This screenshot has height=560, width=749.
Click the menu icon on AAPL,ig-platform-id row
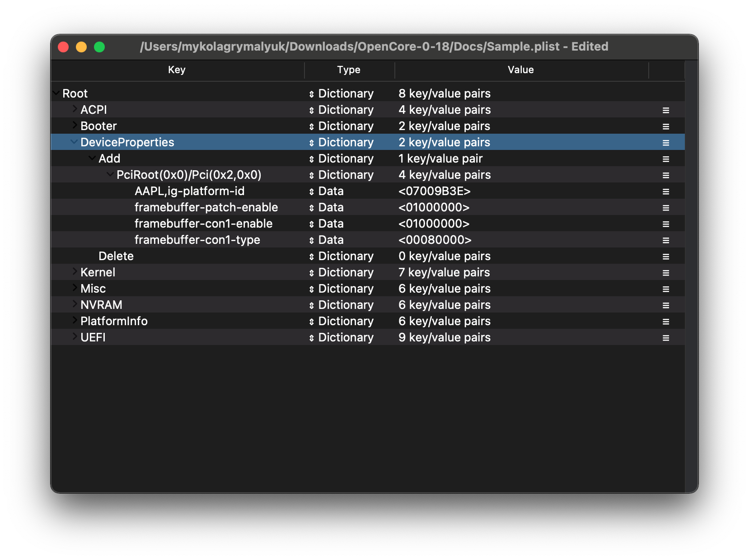665,191
